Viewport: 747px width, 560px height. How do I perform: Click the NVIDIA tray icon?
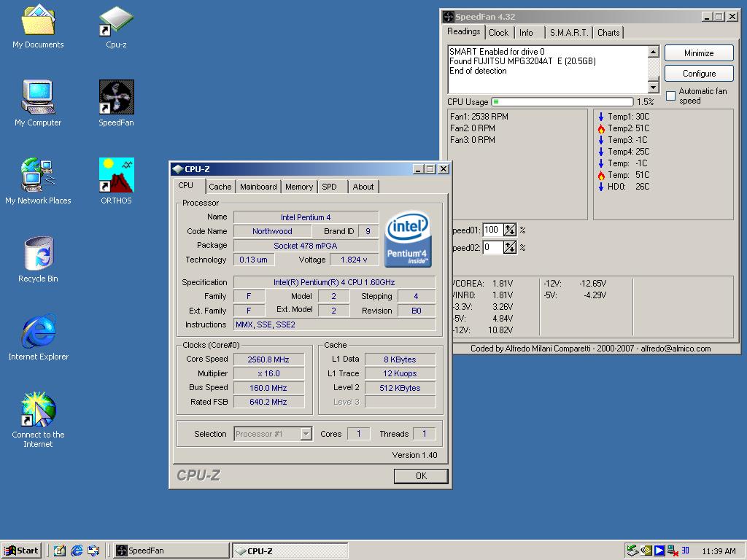(x=646, y=551)
